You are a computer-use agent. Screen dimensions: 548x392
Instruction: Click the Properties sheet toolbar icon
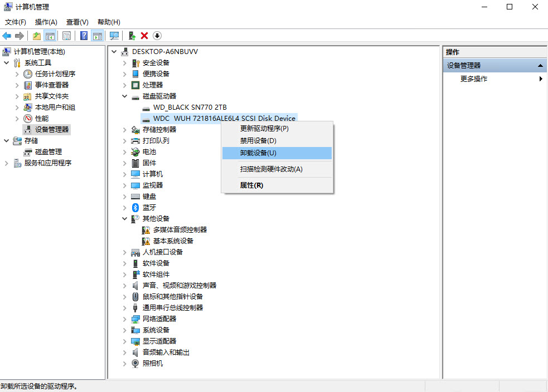tap(66, 36)
